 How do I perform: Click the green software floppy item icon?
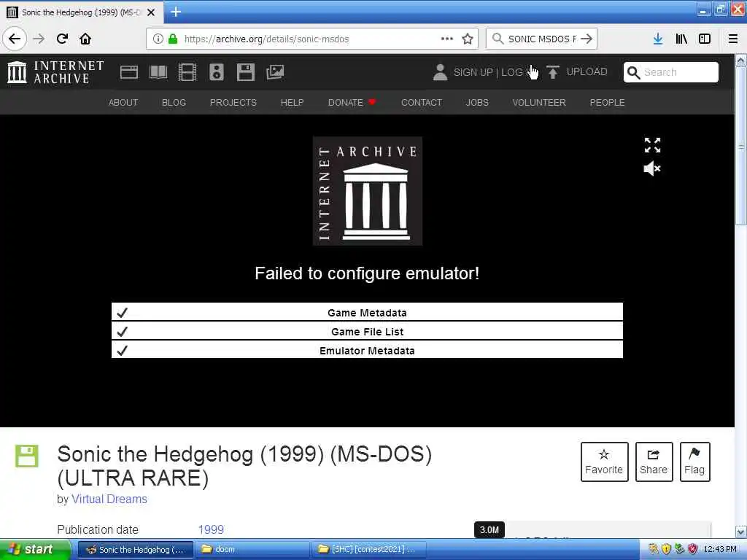27,456
